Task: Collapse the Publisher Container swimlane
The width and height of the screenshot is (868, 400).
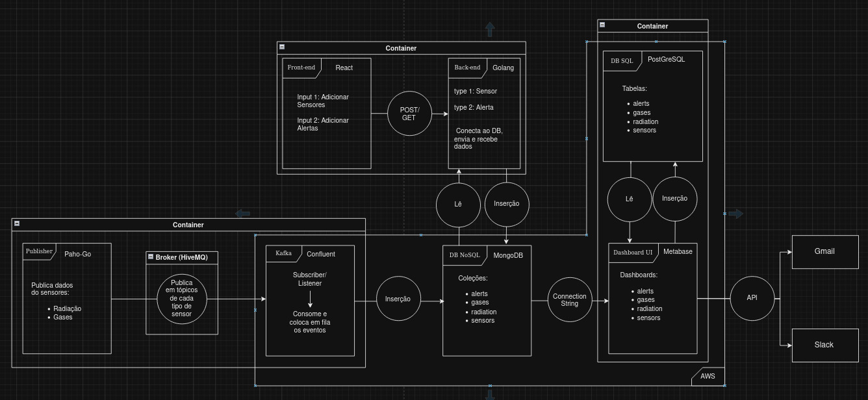Action: 17,223
